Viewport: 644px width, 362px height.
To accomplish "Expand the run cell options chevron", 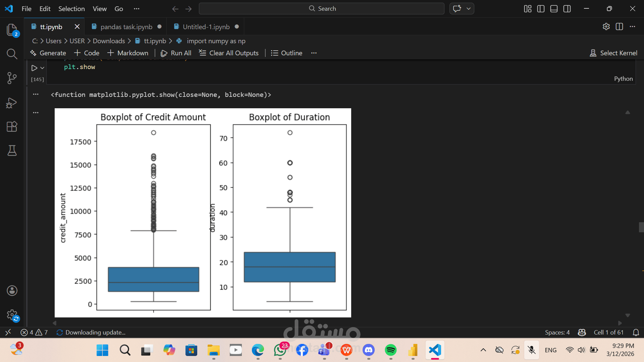I will coord(42,68).
